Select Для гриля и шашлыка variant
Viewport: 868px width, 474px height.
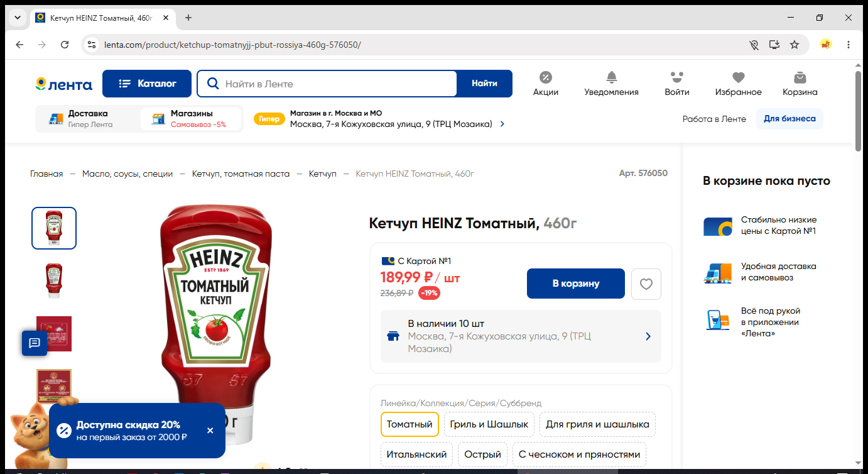click(x=597, y=424)
